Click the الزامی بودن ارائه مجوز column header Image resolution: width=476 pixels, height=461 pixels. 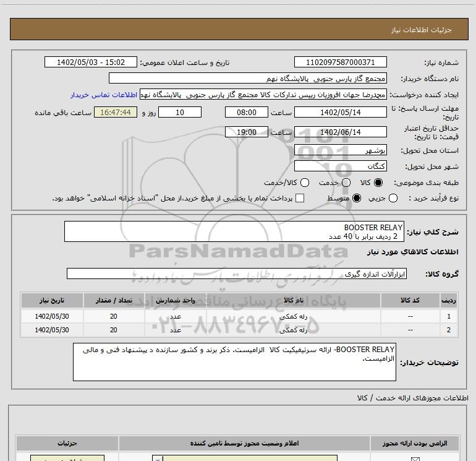tap(415, 443)
